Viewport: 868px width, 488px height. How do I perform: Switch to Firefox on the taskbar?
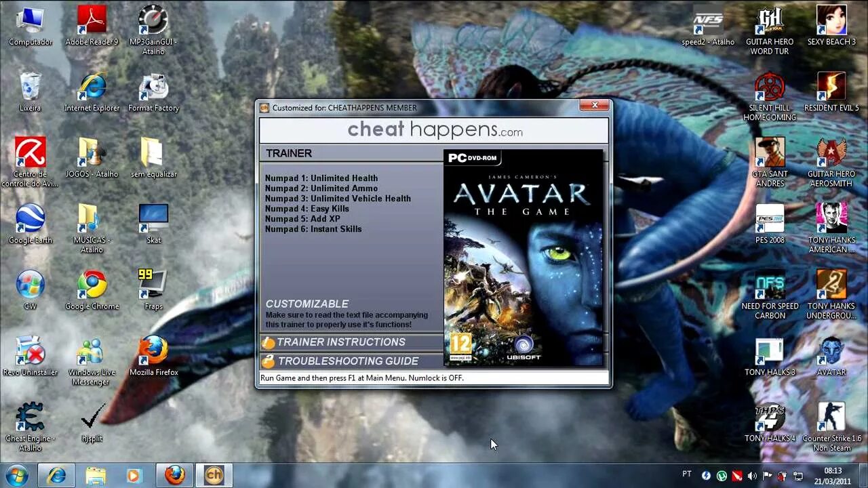tap(174, 476)
